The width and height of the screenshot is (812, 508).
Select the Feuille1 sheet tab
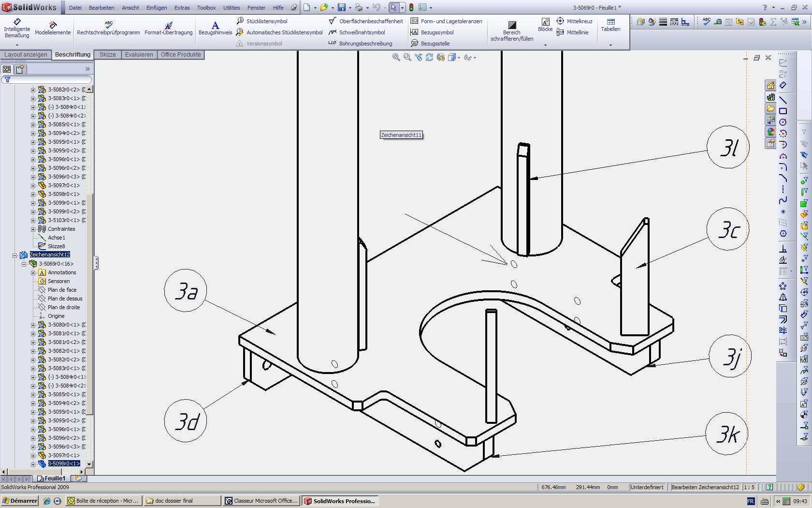pyautogui.click(x=51, y=478)
